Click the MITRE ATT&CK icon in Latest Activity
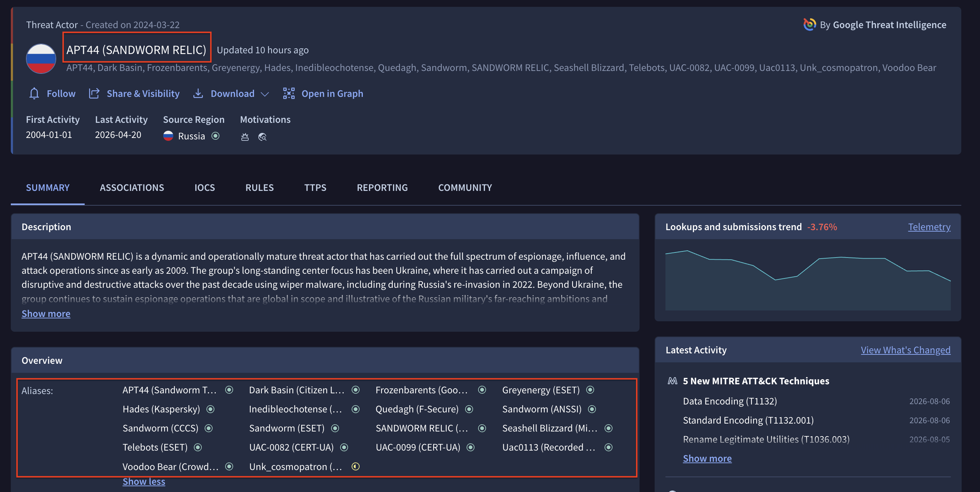 (x=673, y=381)
